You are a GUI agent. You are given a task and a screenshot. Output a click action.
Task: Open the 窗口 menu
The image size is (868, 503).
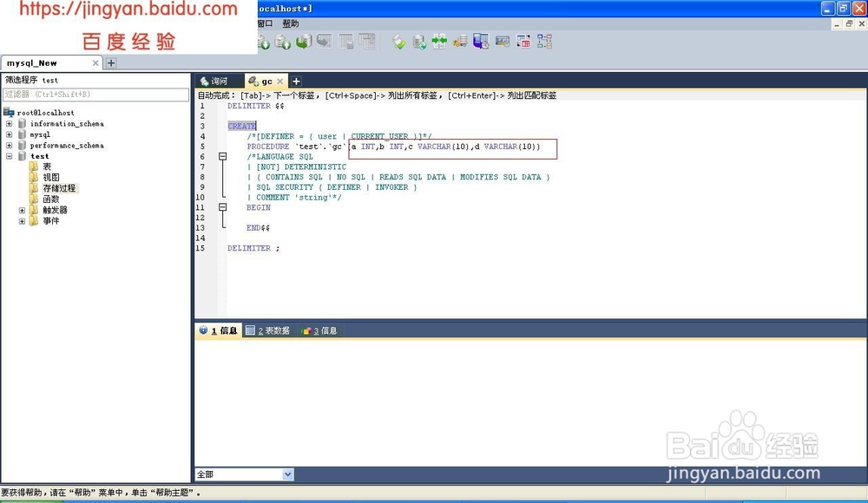coord(263,24)
